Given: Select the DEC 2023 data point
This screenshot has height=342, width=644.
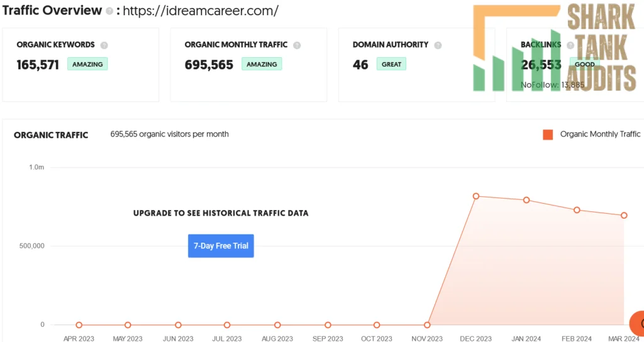Looking at the screenshot, I should point(476,196).
